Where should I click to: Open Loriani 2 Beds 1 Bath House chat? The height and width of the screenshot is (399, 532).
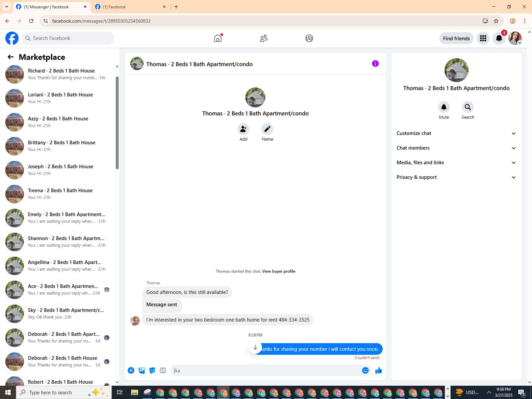(x=58, y=98)
